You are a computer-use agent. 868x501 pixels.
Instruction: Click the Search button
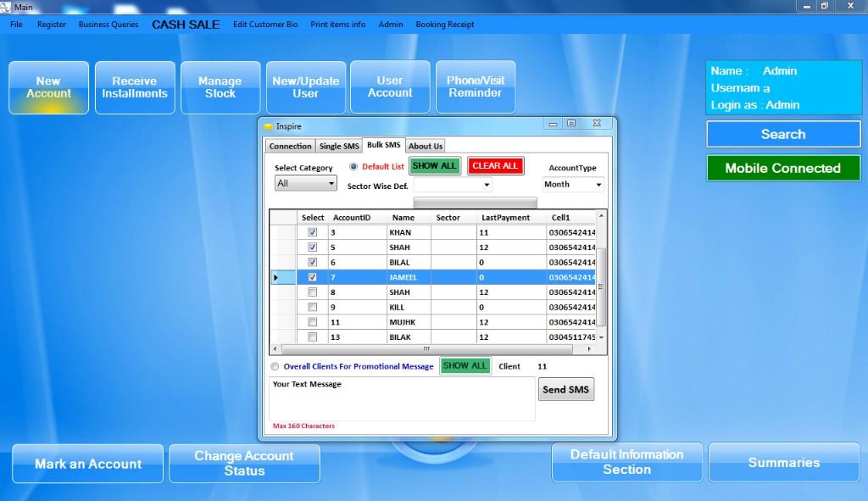(x=783, y=134)
